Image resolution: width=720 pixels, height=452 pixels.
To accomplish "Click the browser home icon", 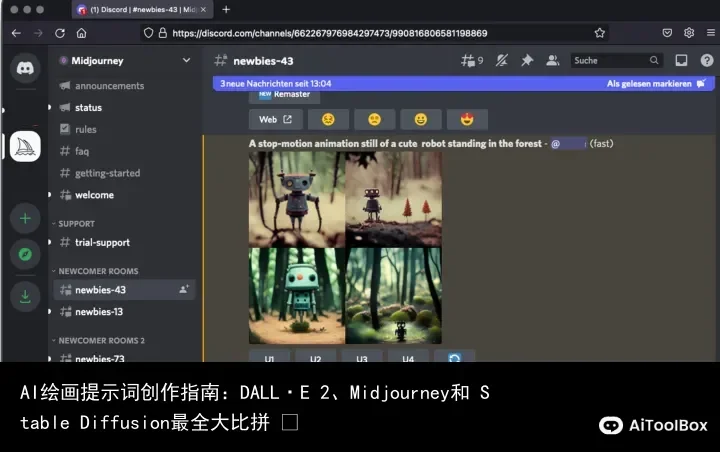I will (x=81, y=33).
